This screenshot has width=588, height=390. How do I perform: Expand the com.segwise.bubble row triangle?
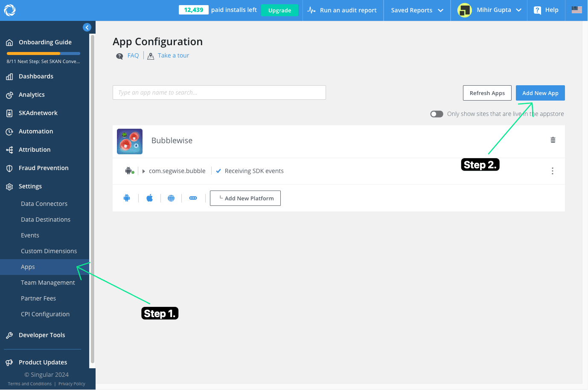click(144, 171)
